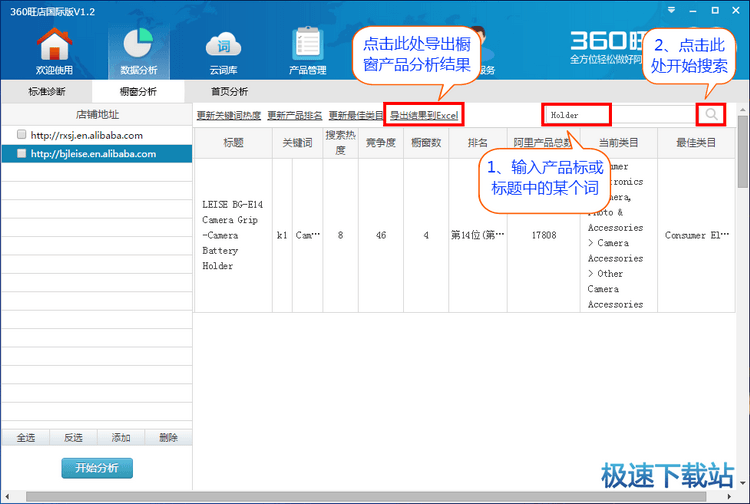Open the 数据分析 pie chart icon
The width and height of the screenshot is (750, 504).
pos(139,52)
